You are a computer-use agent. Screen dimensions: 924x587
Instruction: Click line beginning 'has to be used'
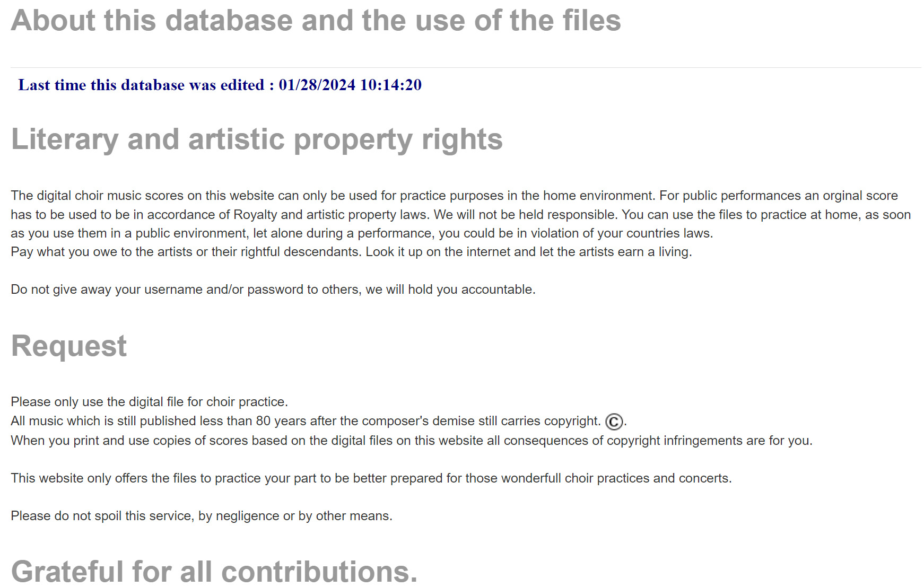pos(460,215)
